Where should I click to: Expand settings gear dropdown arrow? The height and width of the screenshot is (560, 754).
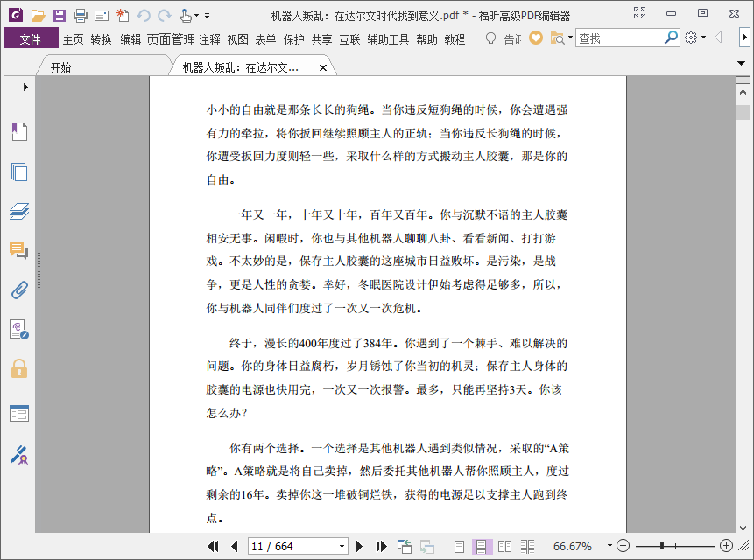pyautogui.click(x=703, y=37)
